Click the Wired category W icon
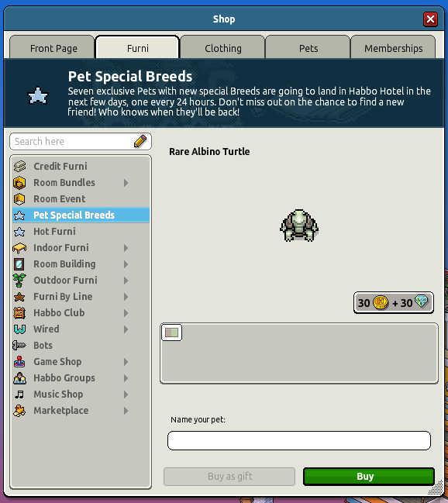 pos(19,329)
